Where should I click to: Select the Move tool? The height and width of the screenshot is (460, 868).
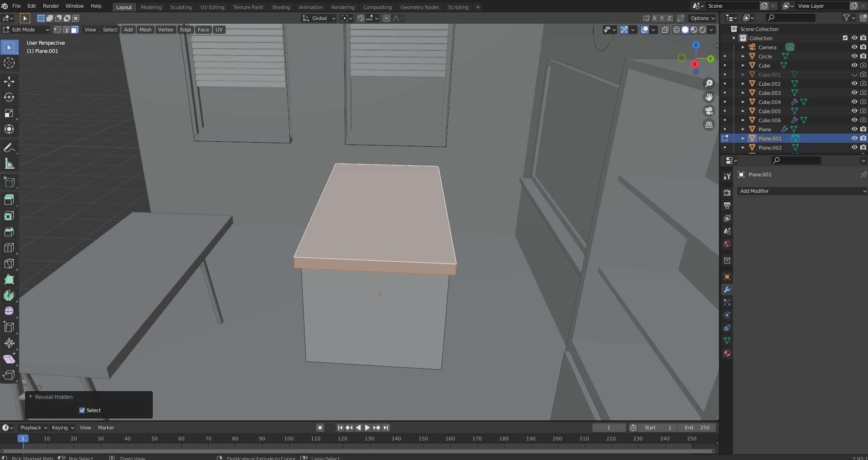pos(9,82)
